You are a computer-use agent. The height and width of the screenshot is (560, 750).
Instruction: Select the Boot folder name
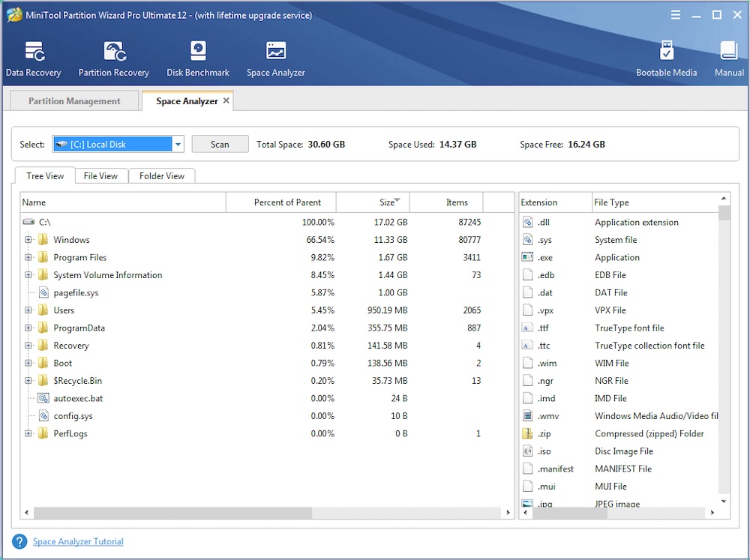(x=63, y=363)
